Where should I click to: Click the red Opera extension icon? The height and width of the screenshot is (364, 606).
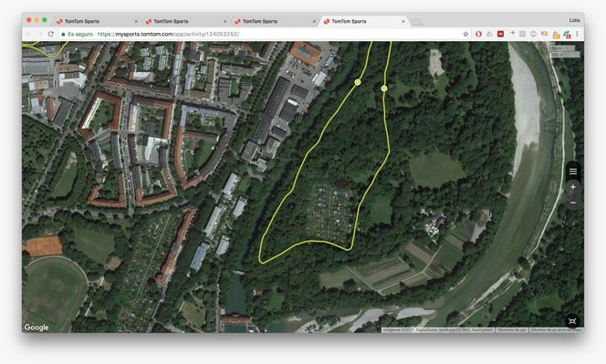coord(478,34)
